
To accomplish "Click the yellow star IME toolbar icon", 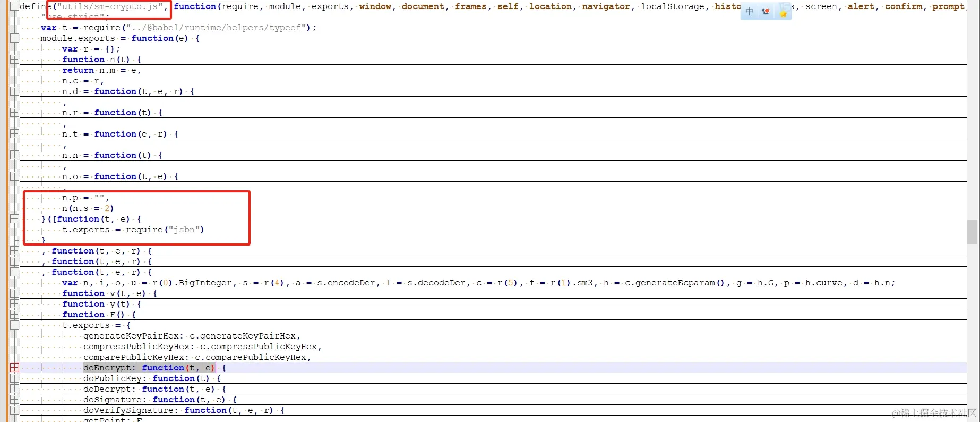I will click(x=783, y=12).
